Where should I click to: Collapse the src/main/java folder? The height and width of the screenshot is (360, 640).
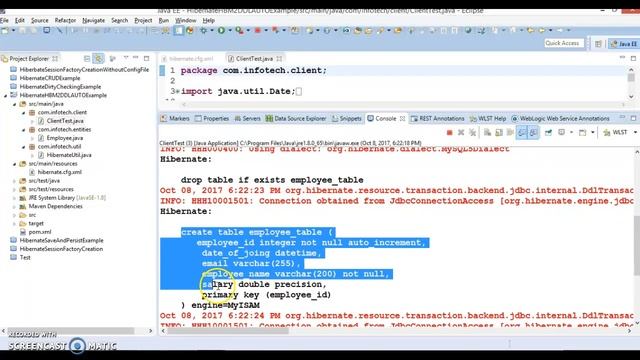pyautogui.click(x=15, y=104)
